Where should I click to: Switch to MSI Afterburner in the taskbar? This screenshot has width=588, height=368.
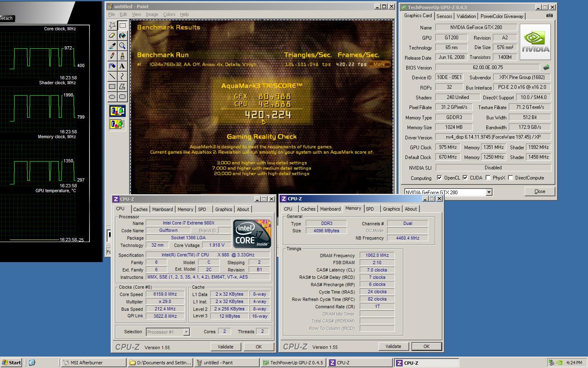[94, 362]
